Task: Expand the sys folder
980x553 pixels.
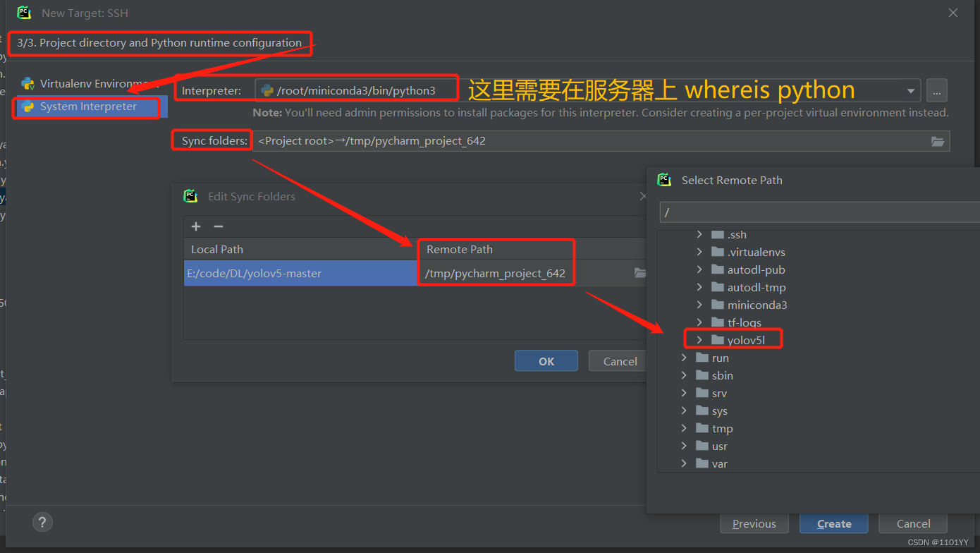Action: pos(684,411)
